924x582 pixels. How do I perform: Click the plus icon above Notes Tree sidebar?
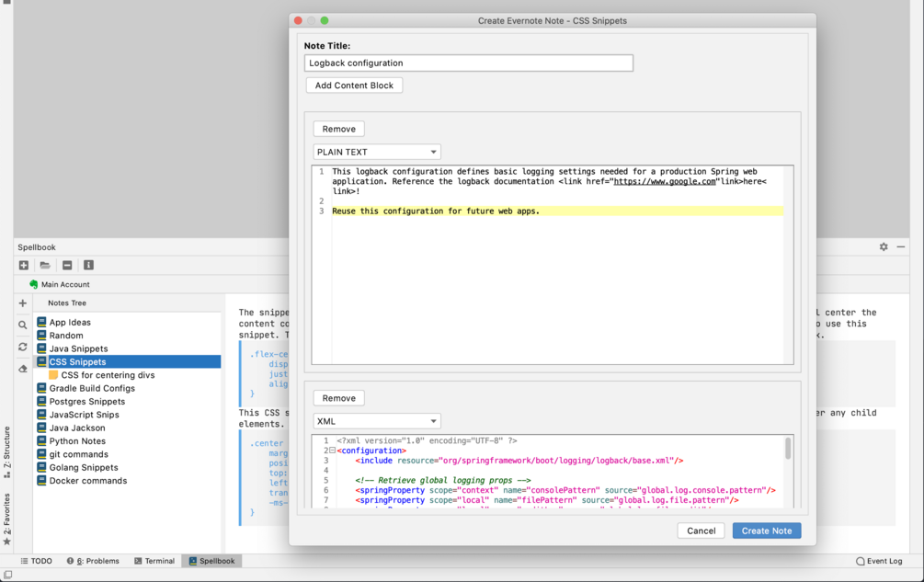pyautogui.click(x=22, y=302)
